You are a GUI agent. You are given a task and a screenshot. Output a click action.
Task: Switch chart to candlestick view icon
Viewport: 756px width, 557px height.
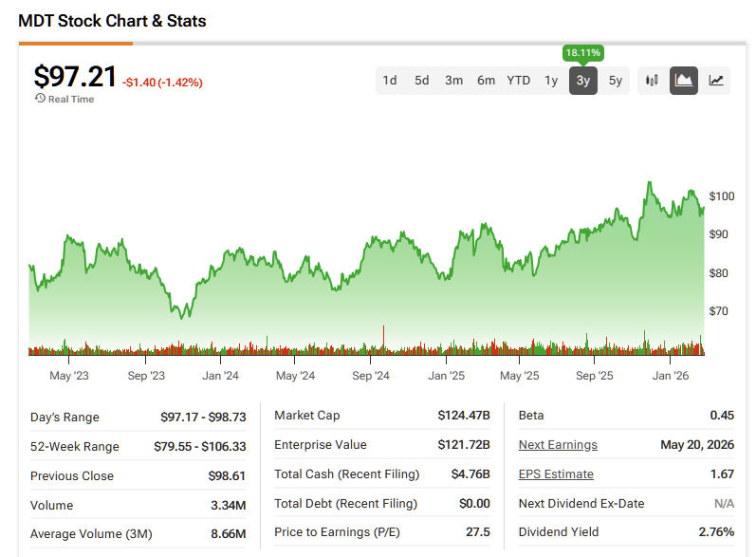[652, 81]
